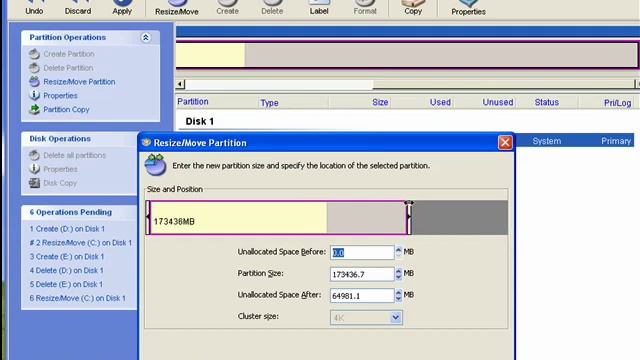This screenshot has width=640, height=360.
Task: Click the Label toolbar button
Action: click(319, 8)
